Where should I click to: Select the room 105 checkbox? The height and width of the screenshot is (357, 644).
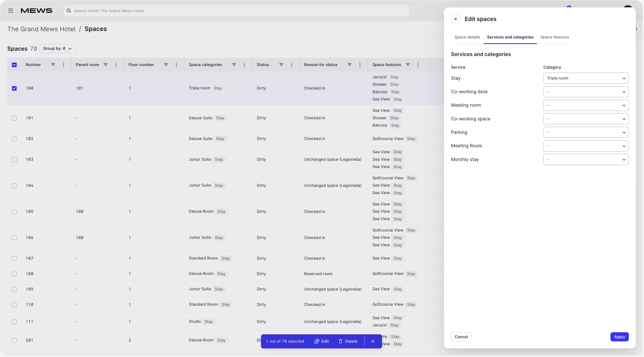click(14, 212)
